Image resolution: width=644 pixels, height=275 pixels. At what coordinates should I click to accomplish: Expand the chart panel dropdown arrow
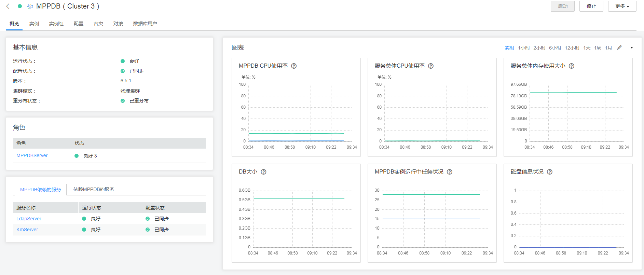[x=632, y=47]
